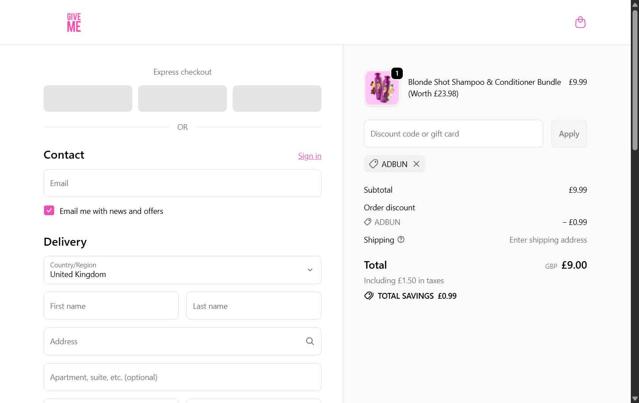Click the middle express checkout button
The image size is (639, 403).
coord(182,98)
